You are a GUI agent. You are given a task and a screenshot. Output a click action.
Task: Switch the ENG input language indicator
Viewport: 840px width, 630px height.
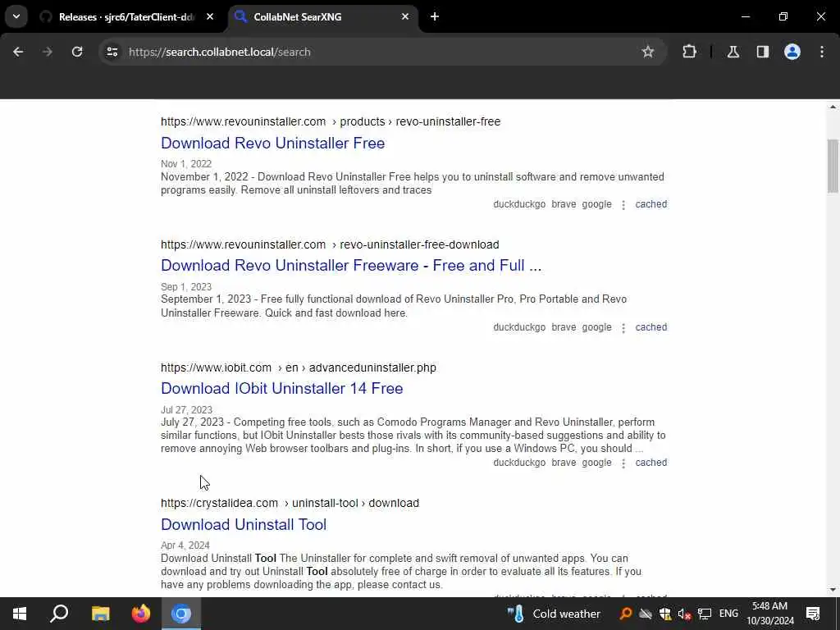click(x=728, y=614)
